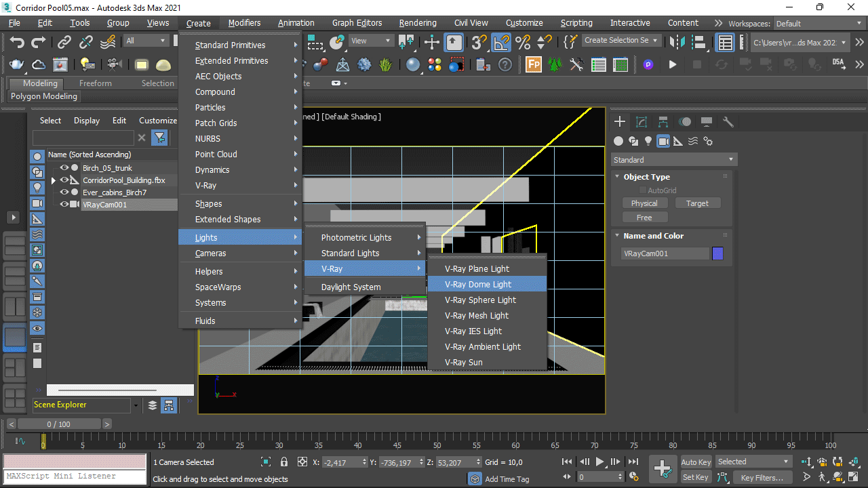Click the hammer and wrench tools icon
The image size is (868, 488).
click(577, 65)
